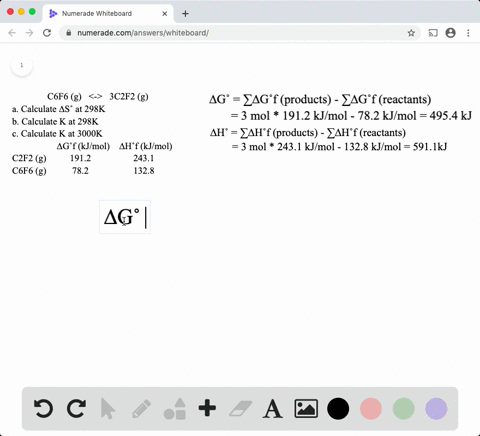Screen dimensions: 480x436
Task: Pick the pink color swatch
Action: pos(371,408)
